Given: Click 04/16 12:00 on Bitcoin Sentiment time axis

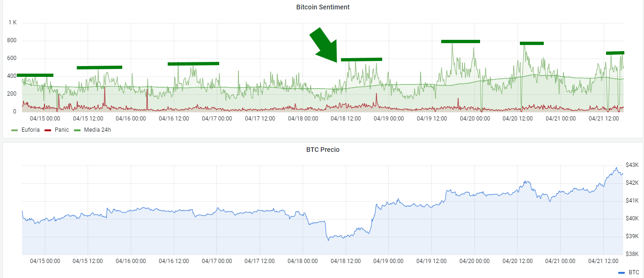Looking at the screenshot, I should coord(174,119).
